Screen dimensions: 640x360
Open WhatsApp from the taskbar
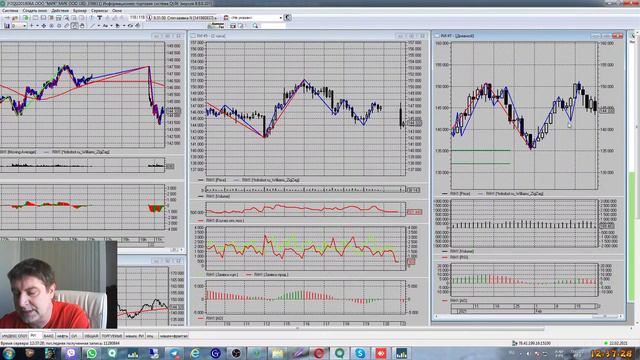pyautogui.click(x=92, y=353)
